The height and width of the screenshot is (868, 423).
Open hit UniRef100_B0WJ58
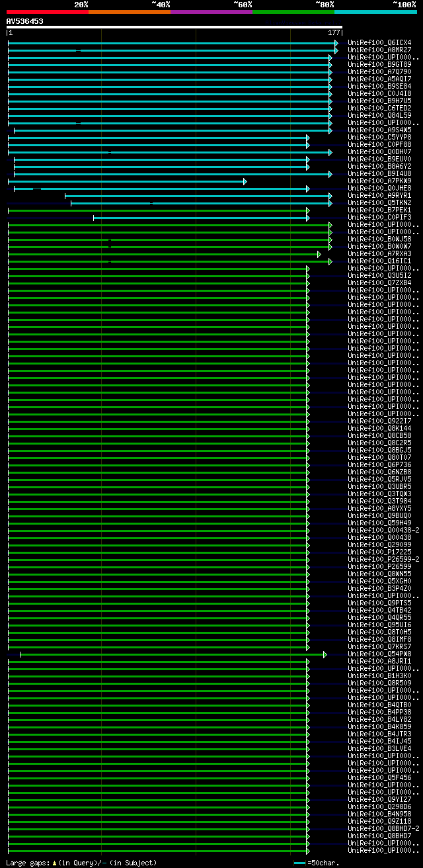(379, 239)
